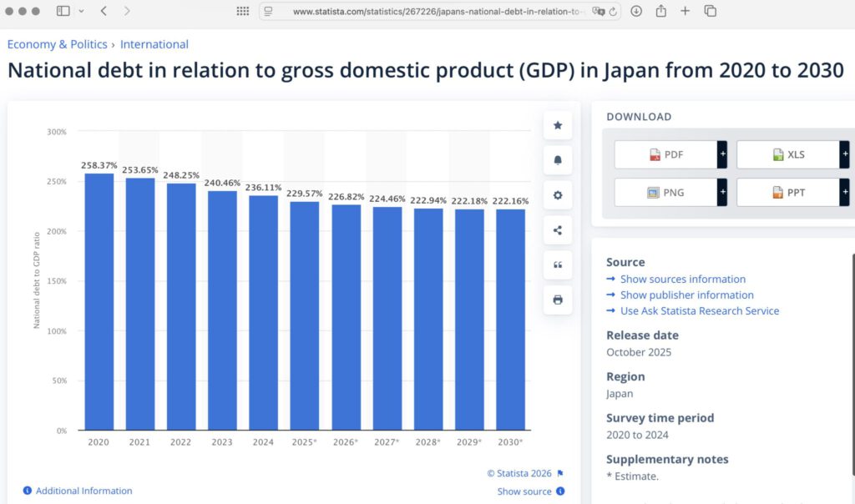Toggle the browser sidebar panel
The width and height of the screenshot is (855, 504).
click(63, 12)
